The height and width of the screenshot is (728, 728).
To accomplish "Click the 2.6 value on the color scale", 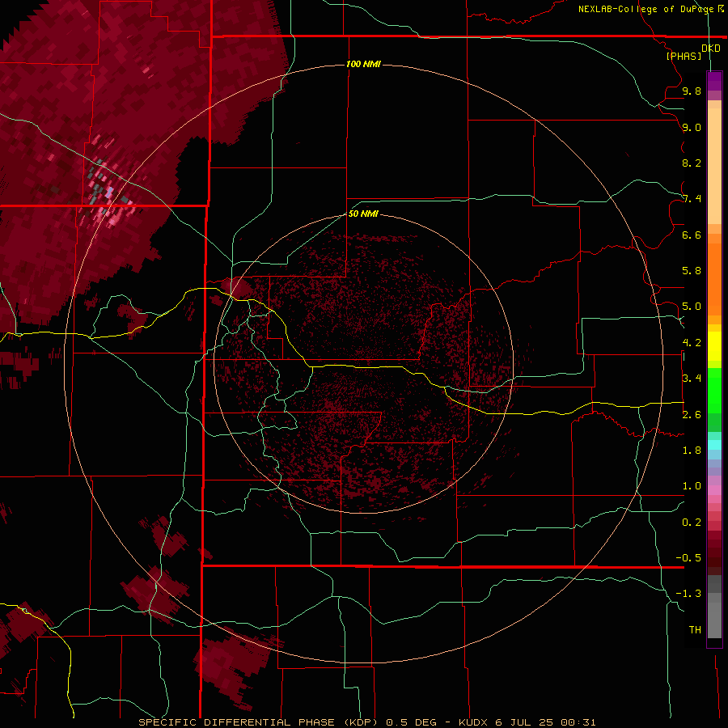I will point(692,415).
